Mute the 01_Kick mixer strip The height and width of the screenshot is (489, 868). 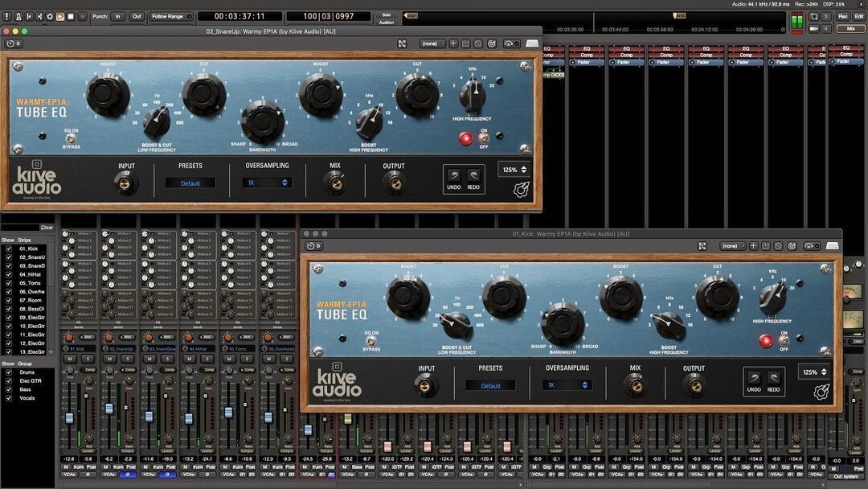click(x=70, y=359)
